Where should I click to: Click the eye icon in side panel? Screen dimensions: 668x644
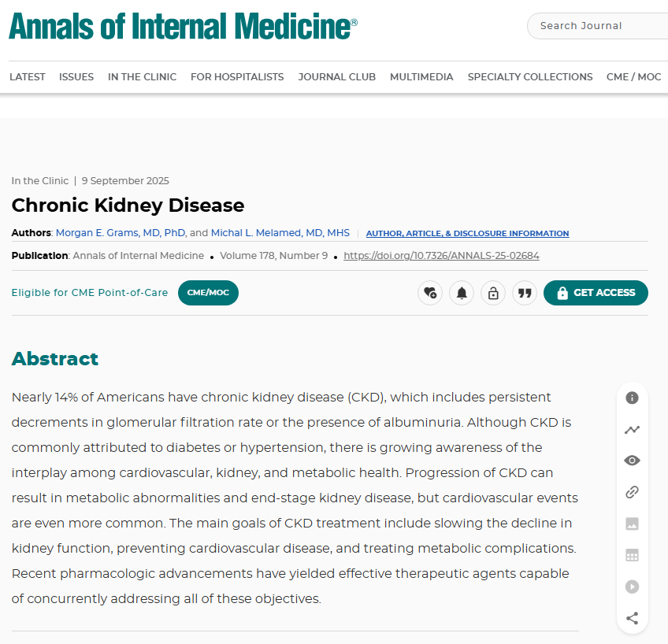633,461
